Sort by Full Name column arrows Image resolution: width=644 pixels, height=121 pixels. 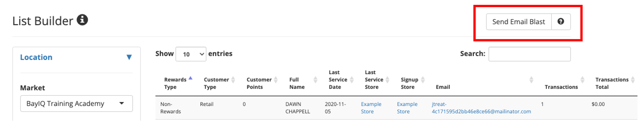tap(315, 80)
